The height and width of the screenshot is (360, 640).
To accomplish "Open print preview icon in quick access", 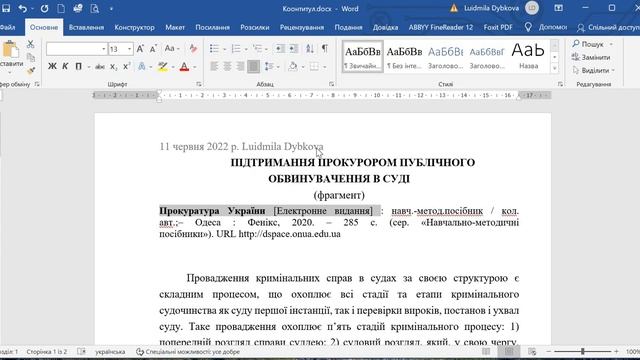I will pos(95,8).
